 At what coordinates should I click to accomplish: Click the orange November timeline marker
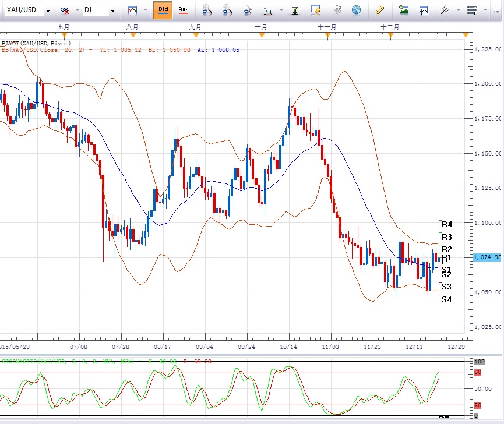click(327, 36)
